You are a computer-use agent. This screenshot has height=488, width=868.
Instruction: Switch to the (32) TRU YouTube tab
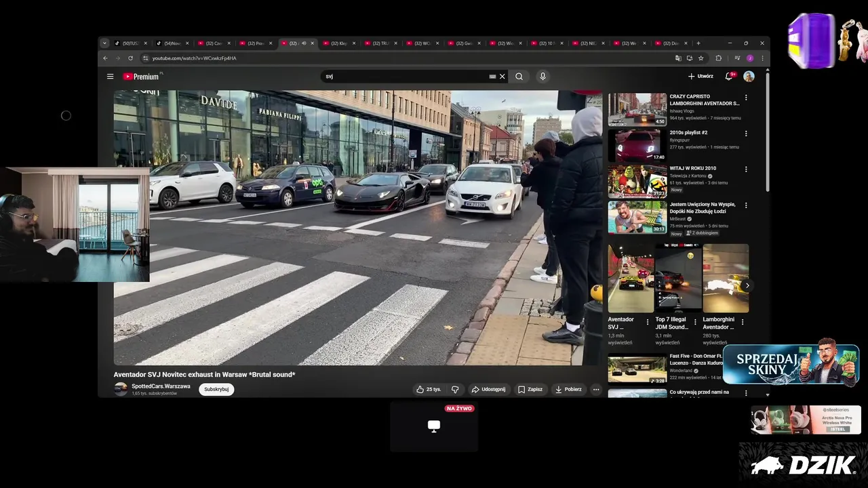coord(380,43)
